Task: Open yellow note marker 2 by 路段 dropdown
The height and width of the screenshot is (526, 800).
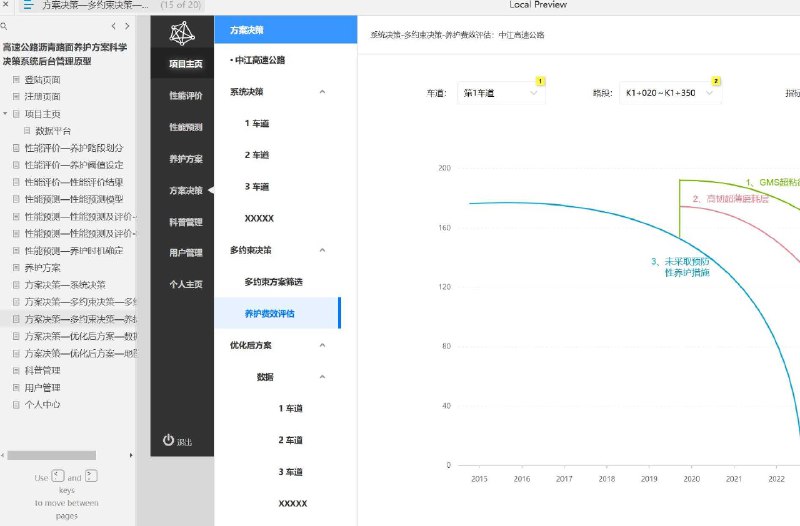Action: [716, 81]
